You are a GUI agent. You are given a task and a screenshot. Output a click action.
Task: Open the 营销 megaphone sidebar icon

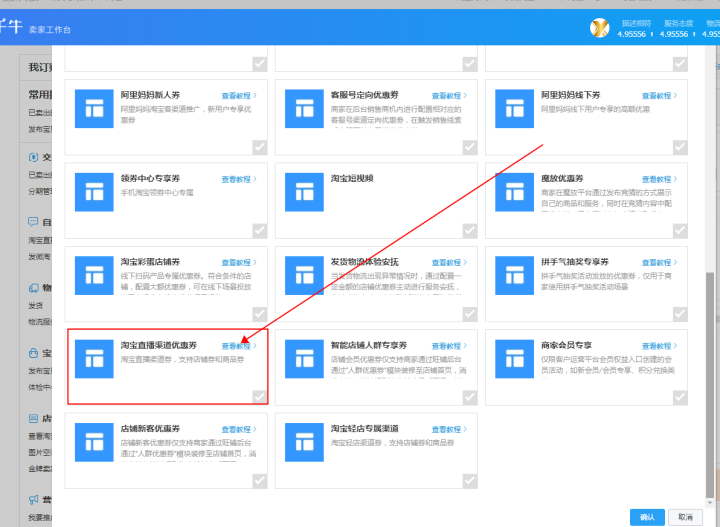pyautogui.click(x=34, y=499)
